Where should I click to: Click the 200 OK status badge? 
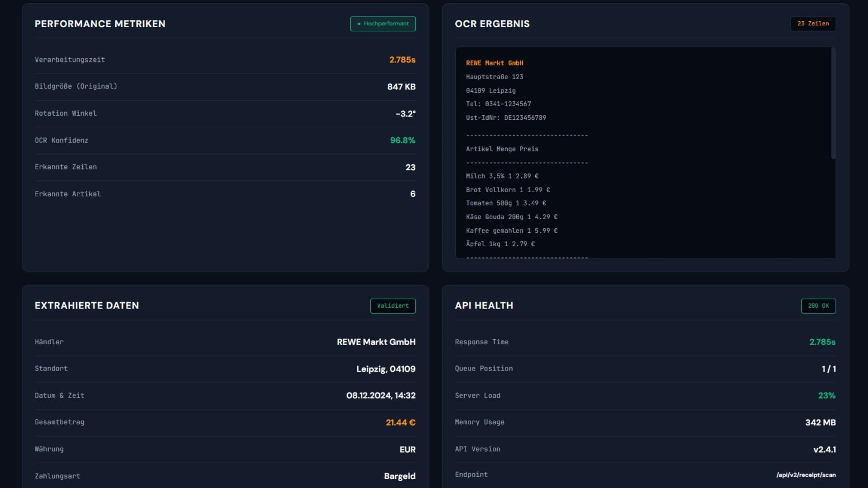pyautogui.click(x=818, y=306)
